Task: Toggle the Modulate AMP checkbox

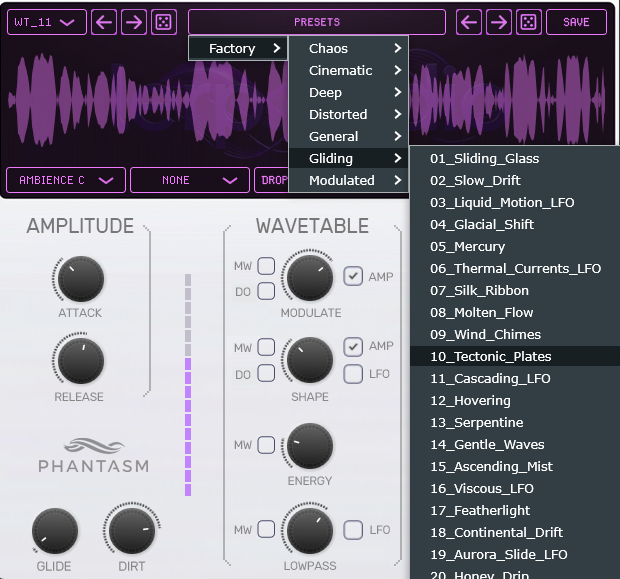Action: click(x=353, y=276)
